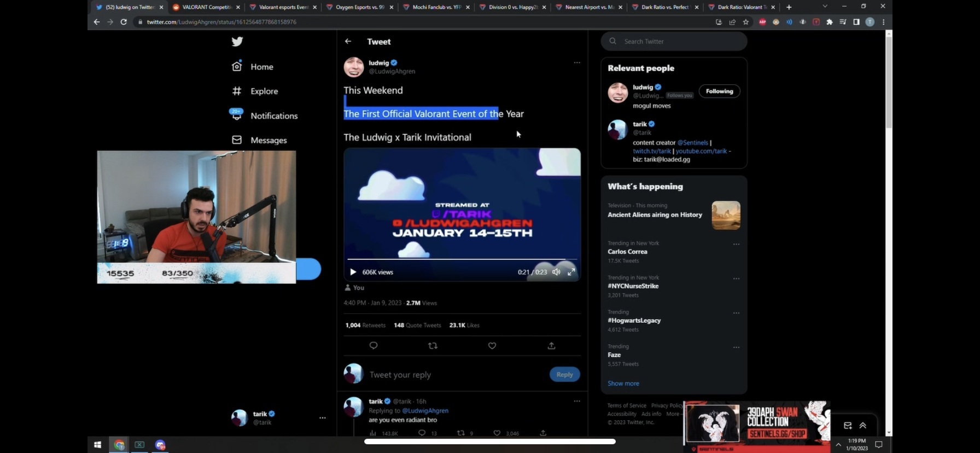Reload the page in Chrome

[x=124, y=22]
